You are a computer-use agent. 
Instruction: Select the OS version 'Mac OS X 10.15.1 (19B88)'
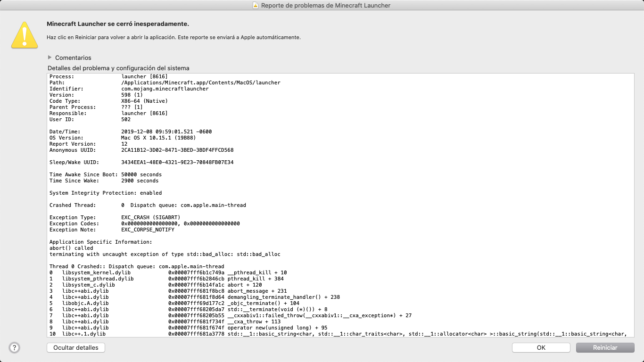pos(158,138)
